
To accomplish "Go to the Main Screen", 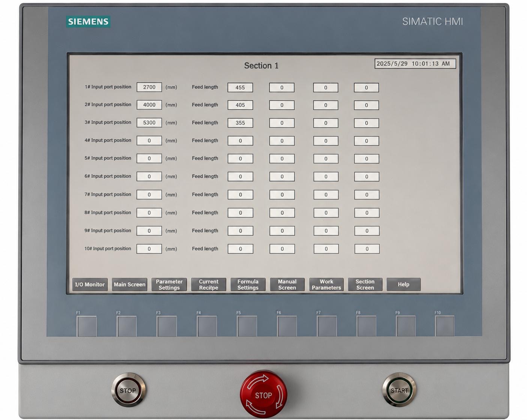I will (x=129, y=285).
